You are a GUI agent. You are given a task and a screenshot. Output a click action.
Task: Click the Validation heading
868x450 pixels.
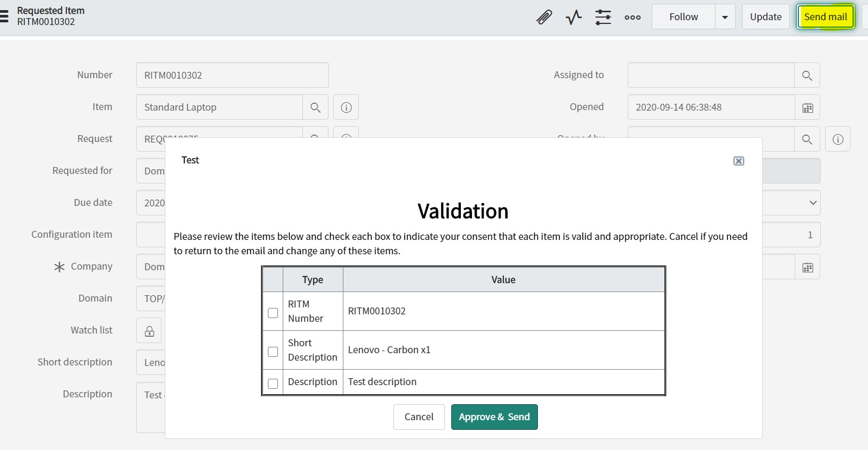[x=463, y=211]
